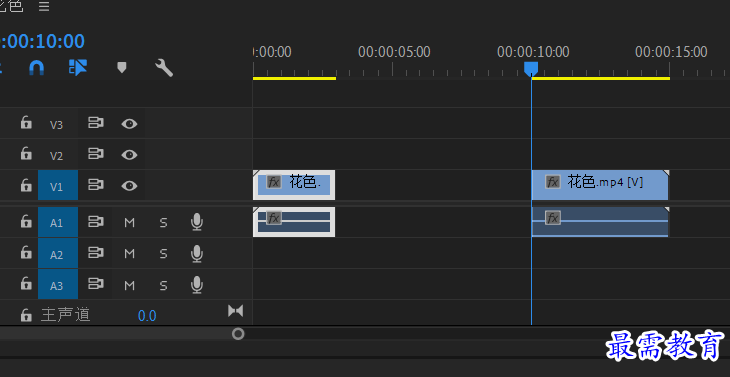Toggle V3 track output eye

[x=129, y=124]
